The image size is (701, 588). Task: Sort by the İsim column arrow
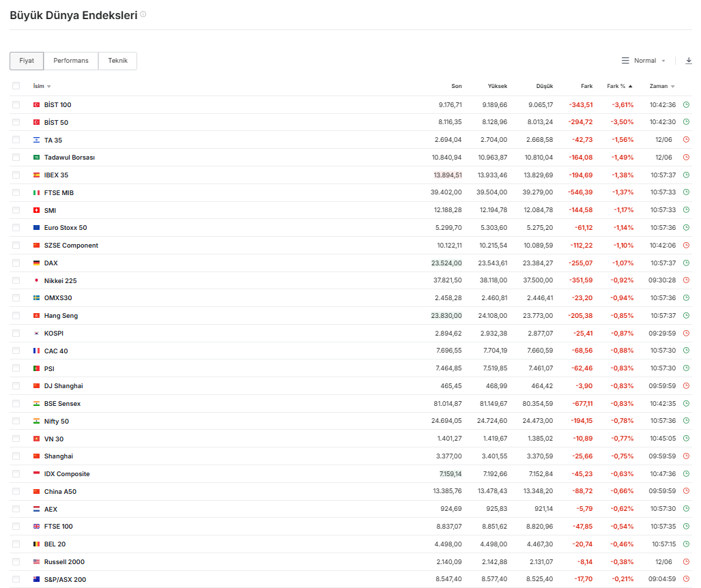[x=48, y=86]
